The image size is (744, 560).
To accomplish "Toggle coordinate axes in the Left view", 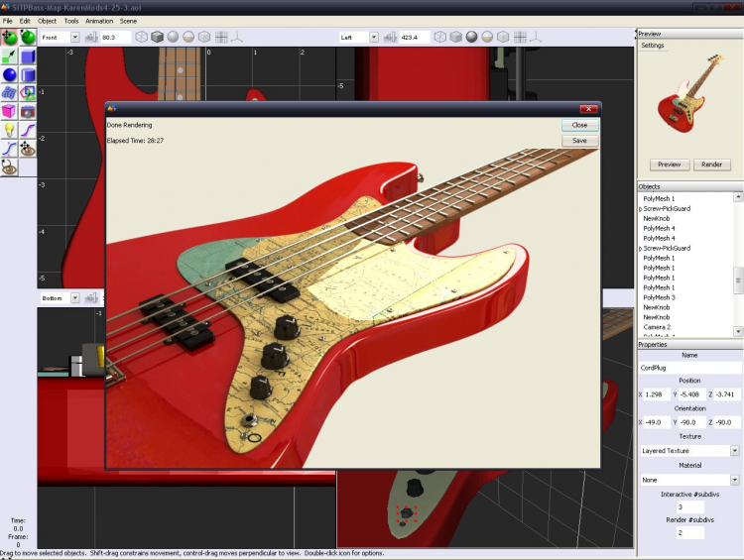I will (x=537, y=38).
